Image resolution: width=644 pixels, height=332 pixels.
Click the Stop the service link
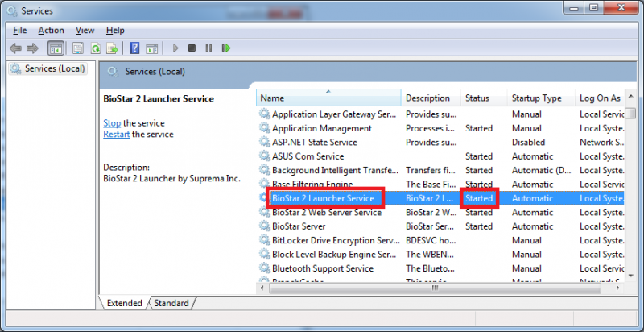[112, 123]
